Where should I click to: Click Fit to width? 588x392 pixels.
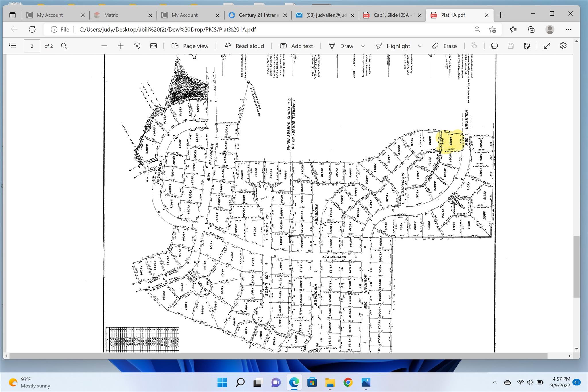coord(153,46)
